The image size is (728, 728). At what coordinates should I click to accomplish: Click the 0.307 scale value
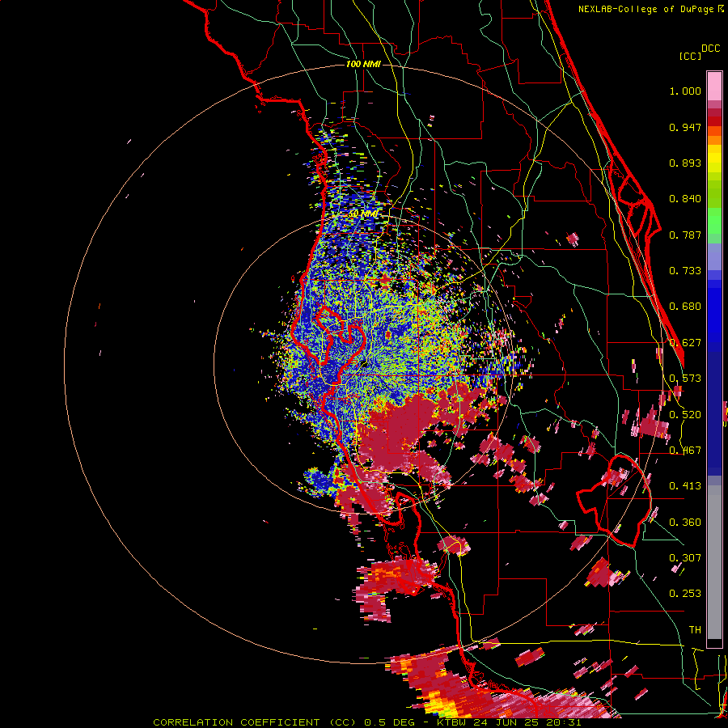click(685, 558)
